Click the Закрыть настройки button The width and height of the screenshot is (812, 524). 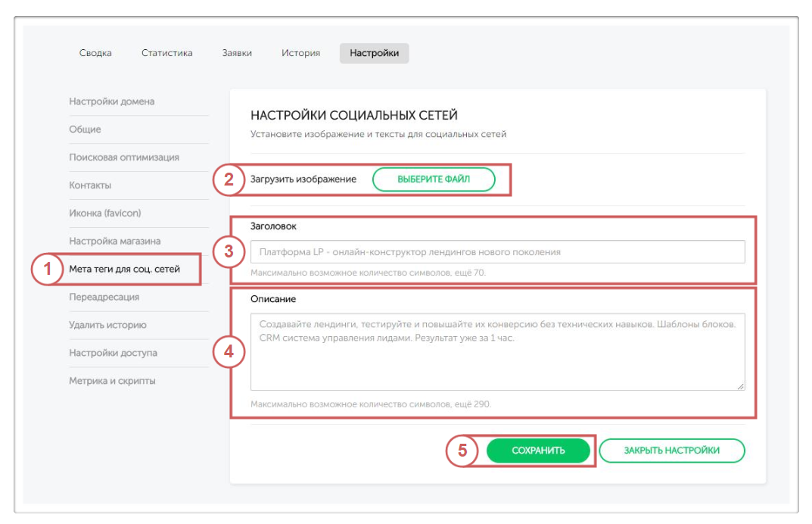(671, 451)
